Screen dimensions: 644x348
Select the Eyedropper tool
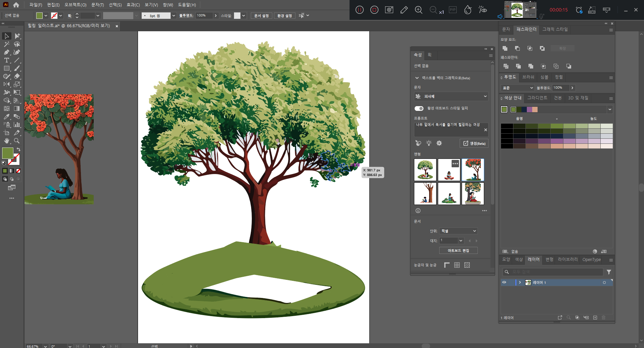[x=7, y=117]
